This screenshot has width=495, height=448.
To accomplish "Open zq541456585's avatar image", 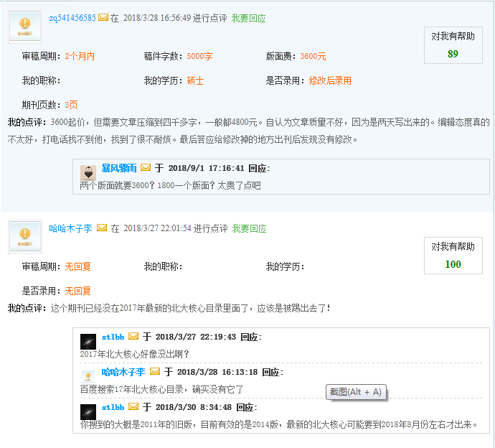I will [x=25, y=27].
